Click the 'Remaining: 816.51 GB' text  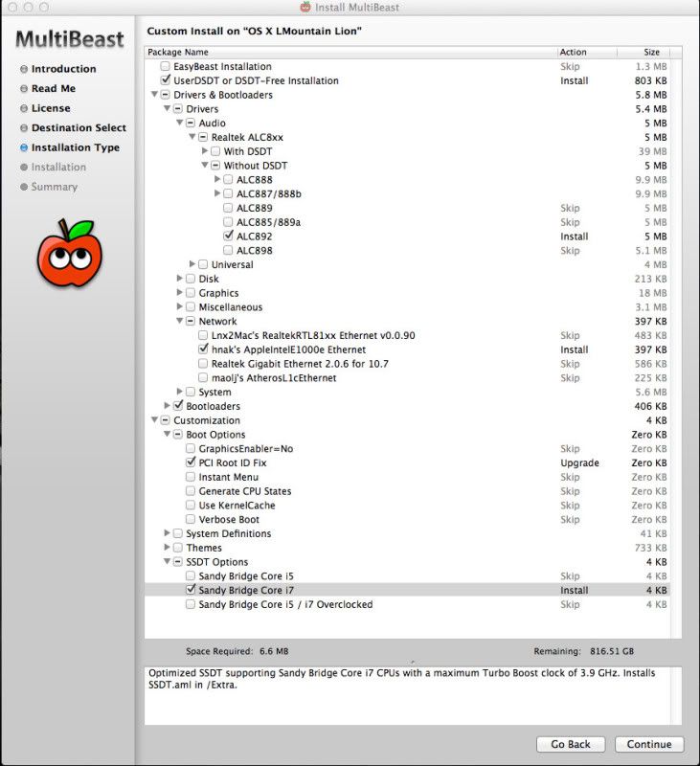pyautogui.click(x=583, y=651)
